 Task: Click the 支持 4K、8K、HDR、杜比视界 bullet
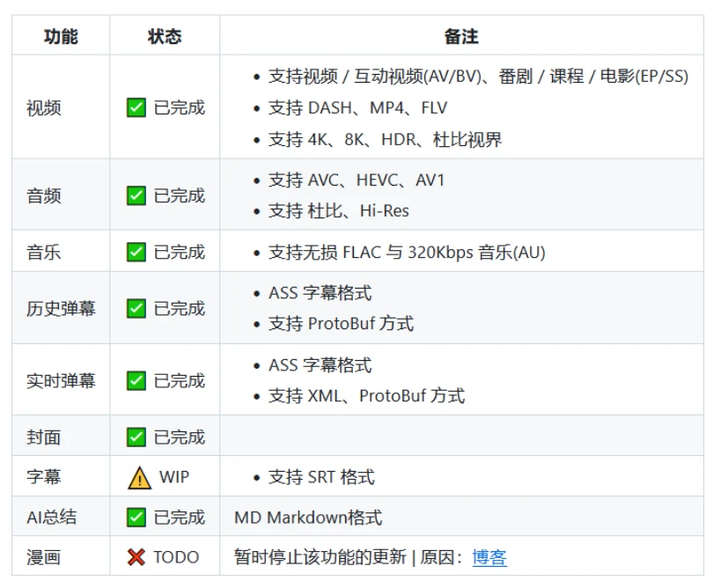pos(385,140)
